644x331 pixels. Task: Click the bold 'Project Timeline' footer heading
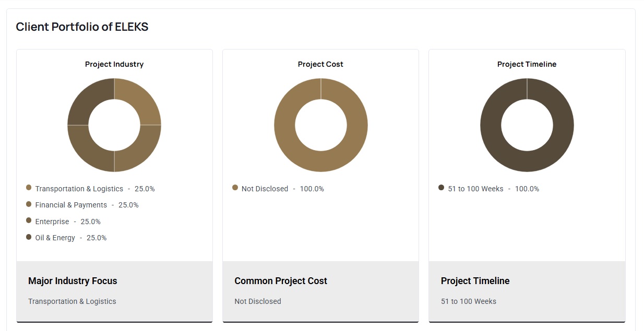475,281
